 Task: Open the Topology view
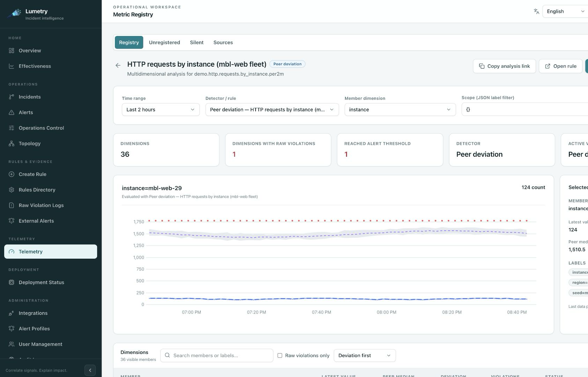click(x=51, y=143)
